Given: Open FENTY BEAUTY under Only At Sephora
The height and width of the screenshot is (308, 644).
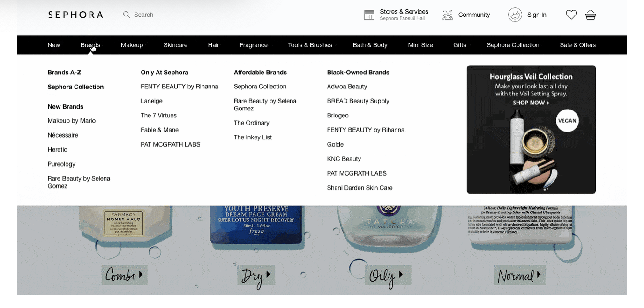Looking at the screenshot, I should [x=180, y=87].
